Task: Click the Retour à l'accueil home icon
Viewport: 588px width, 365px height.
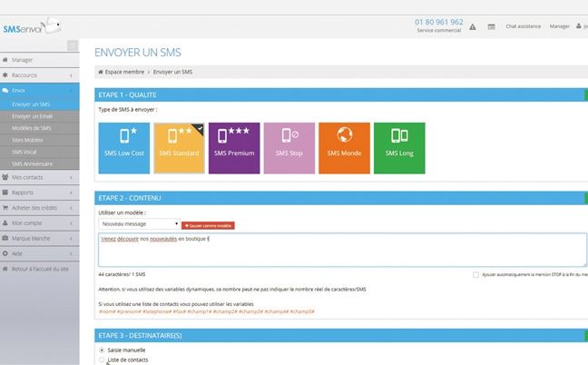Action: [x=5, y=269]
